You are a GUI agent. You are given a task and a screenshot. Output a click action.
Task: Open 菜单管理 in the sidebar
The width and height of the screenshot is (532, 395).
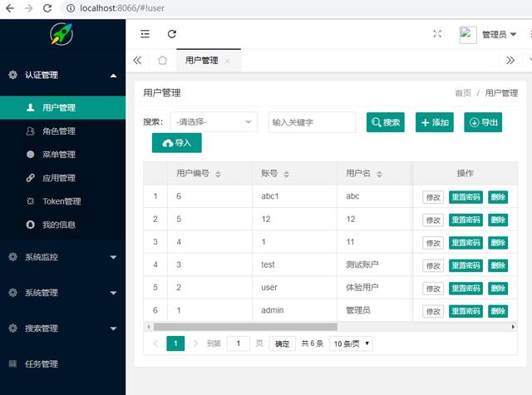(63, 155)
